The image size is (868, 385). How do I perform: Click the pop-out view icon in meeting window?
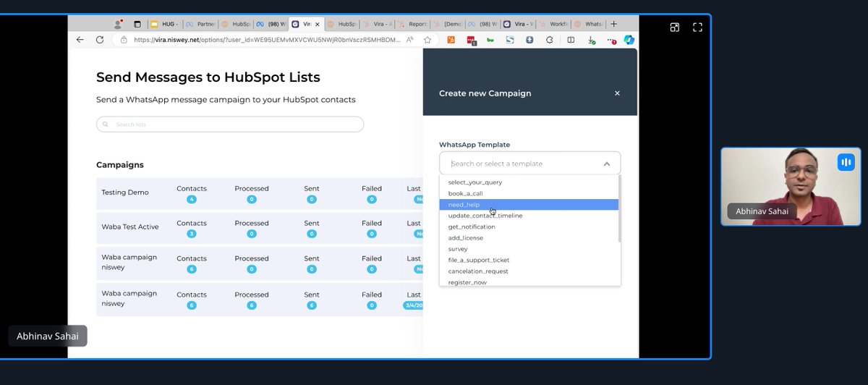(x=674, y=27)
